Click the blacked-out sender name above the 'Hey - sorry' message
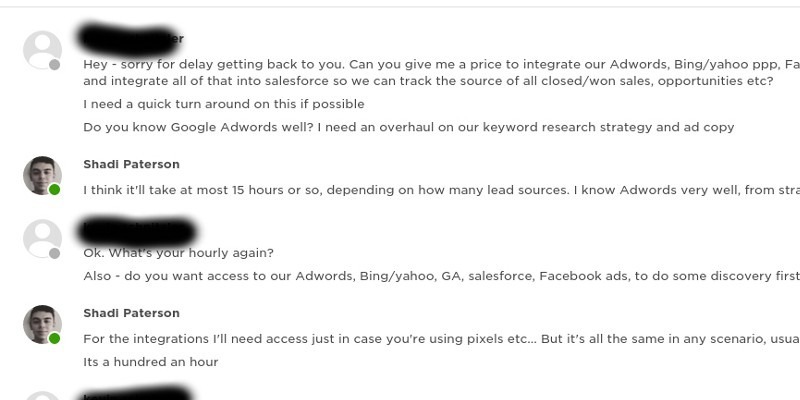Image resolution: width=800 pixels, height=400 pixels. pos(130,40)
